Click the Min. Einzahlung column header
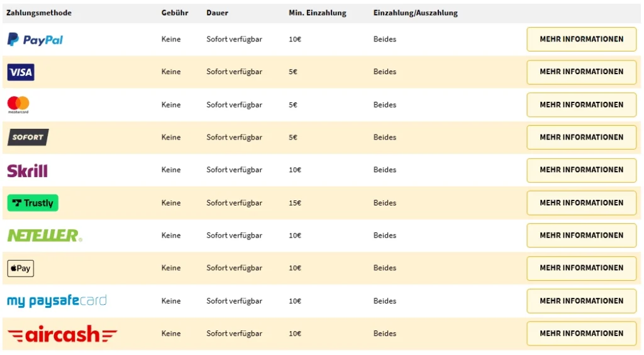 (317, 13)
